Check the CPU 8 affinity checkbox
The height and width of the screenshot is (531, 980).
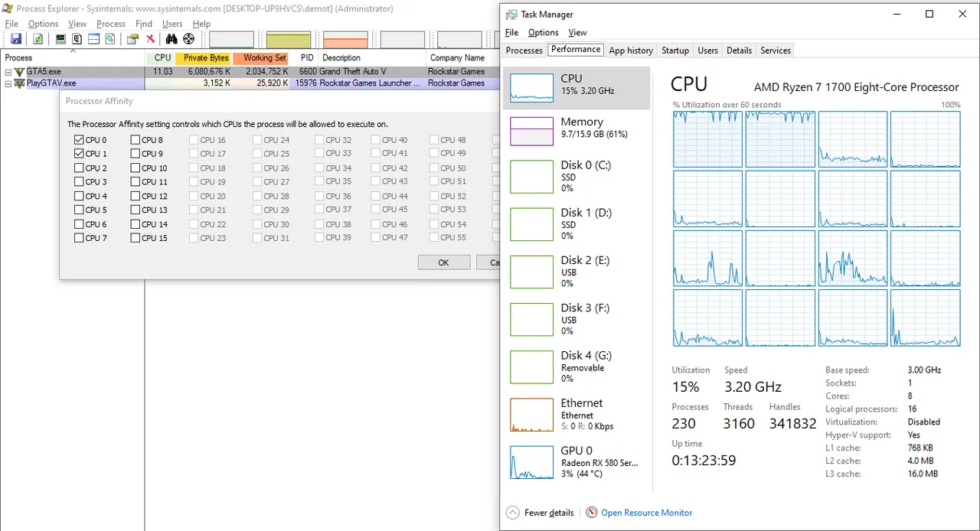point(135,140)
